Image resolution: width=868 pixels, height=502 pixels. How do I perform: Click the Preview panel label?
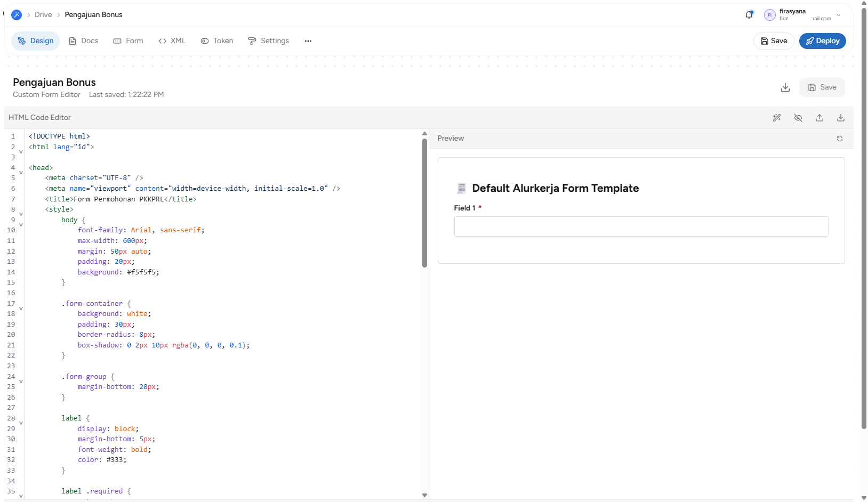pyautogui.click(x=451, y=139)
